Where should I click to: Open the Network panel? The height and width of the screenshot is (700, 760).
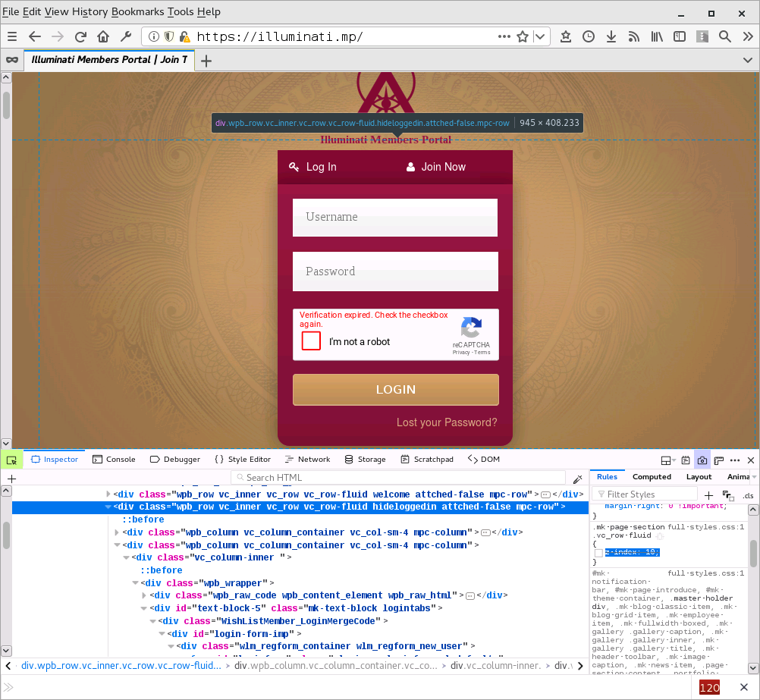(307, 460)
